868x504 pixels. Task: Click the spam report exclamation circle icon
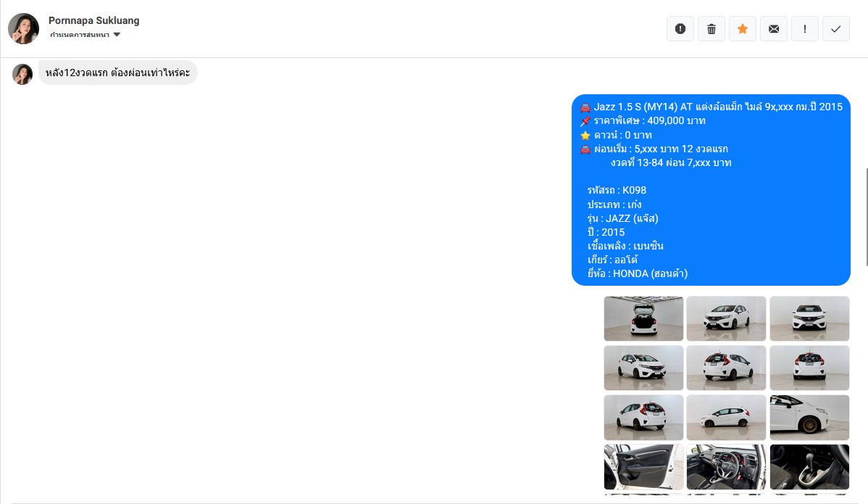click(x=680, y=29)
